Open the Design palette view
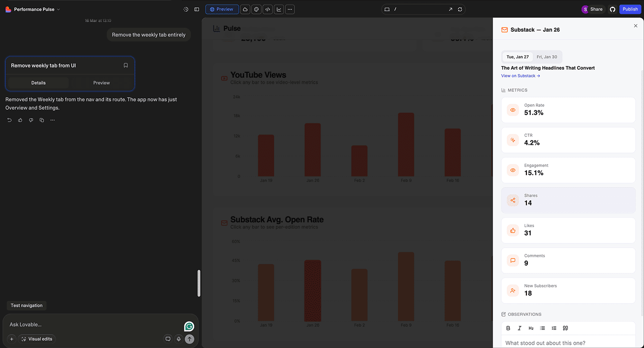644x348 pixels. [x=256, y=9]
